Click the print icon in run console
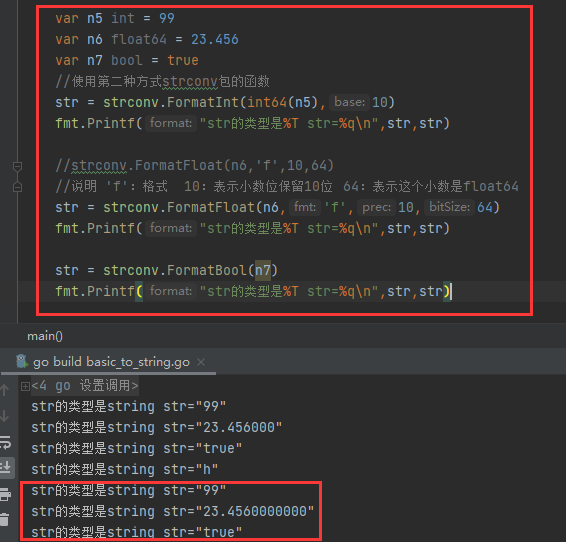566x542 pixels. click(x=5, y=494)
